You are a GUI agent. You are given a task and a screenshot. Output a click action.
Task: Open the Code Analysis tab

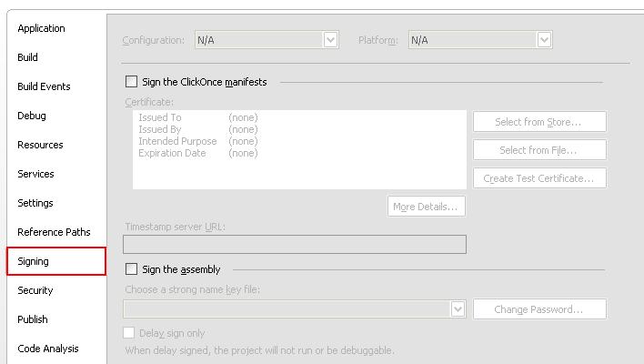point(48,349)
